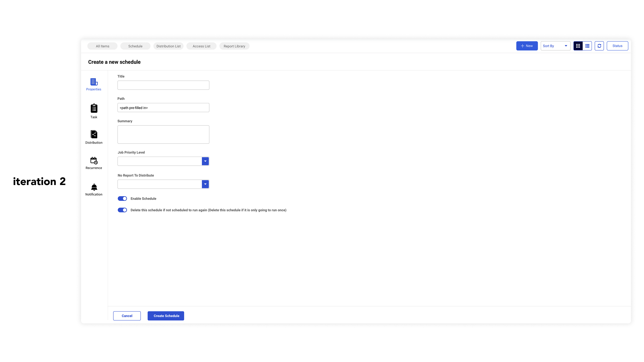
Task: Click the Status button
Action: [x=617, y=46]
